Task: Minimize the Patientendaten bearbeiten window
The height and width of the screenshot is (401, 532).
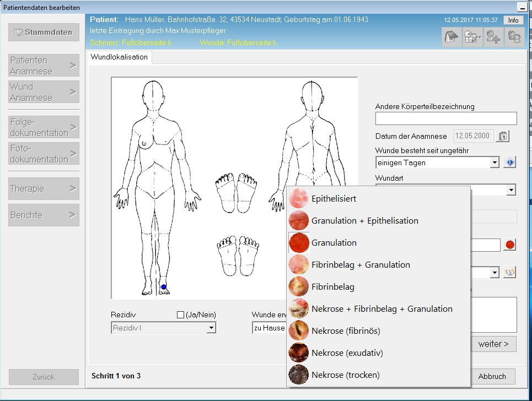Action: 522,8
